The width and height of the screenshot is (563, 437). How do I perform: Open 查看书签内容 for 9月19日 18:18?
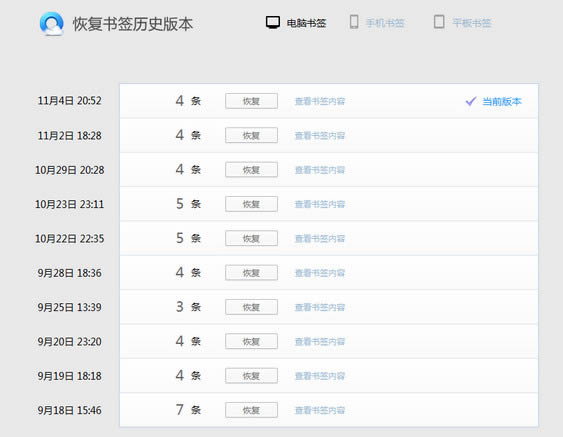click(320, 376)
